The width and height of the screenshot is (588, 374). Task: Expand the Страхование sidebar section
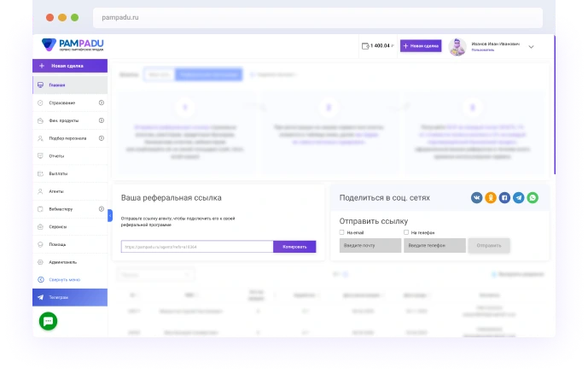pos(102,102)
